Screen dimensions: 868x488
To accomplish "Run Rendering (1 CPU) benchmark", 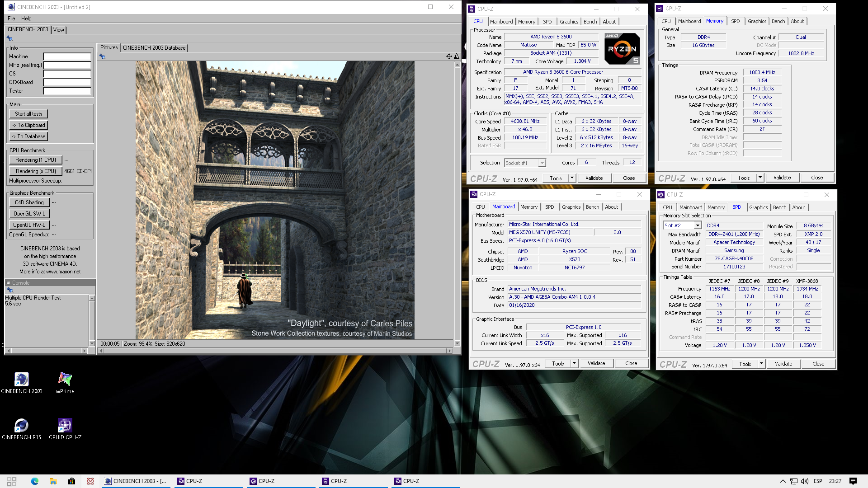I will (x=36, y=160).
